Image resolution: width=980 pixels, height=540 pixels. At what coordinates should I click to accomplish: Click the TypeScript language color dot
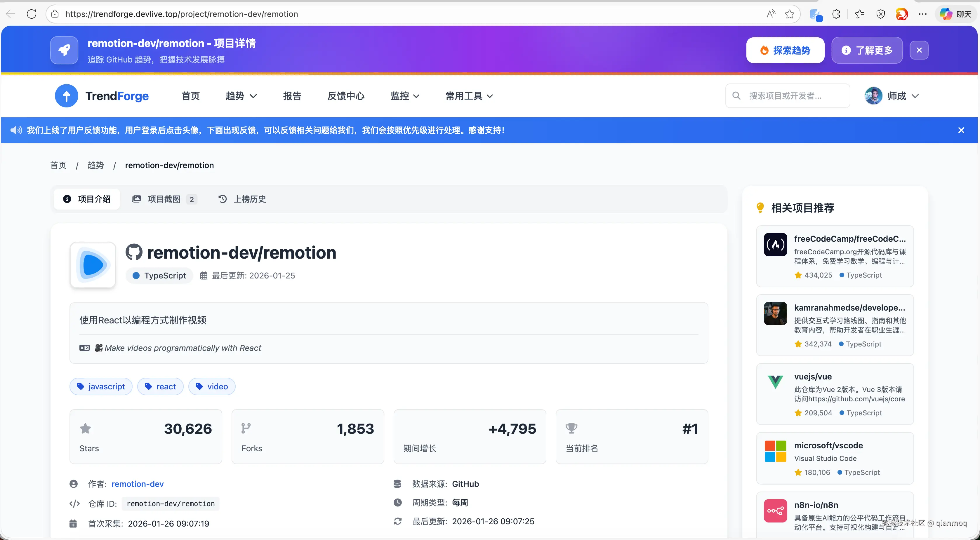coord(136,275)
